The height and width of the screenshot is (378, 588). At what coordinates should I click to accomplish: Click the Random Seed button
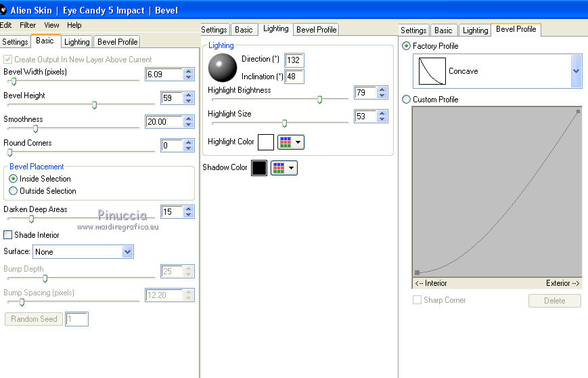point(34,318)
